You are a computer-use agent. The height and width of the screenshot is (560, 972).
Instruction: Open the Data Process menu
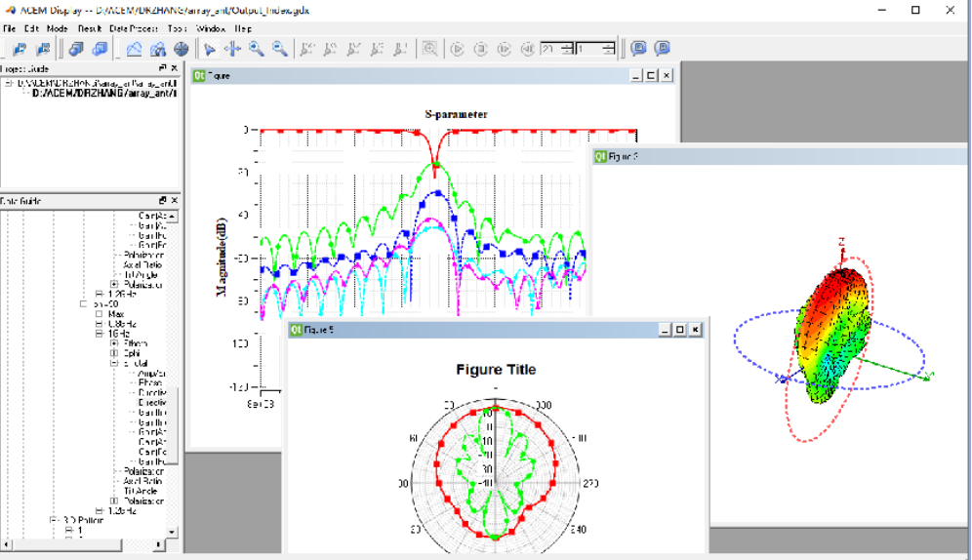135,29
